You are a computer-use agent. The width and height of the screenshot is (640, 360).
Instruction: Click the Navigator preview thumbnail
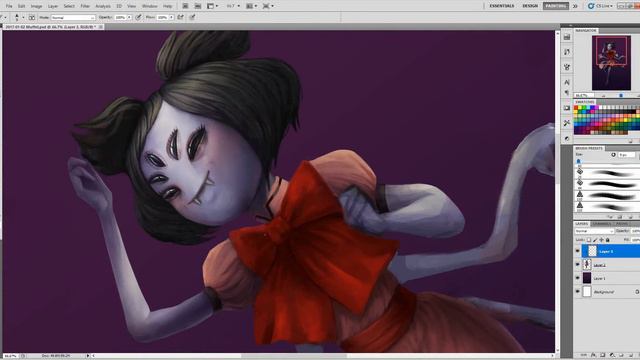[x=611, y=63]
